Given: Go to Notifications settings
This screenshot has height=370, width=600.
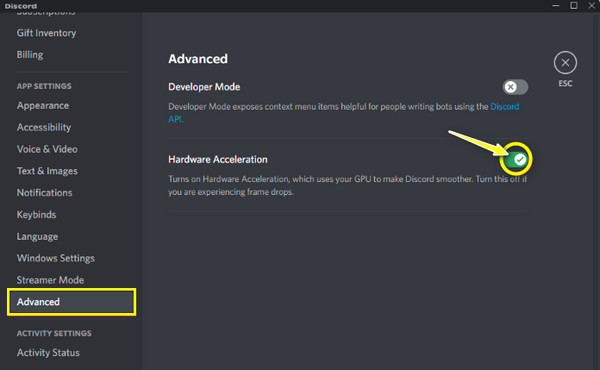Looking at the screenshot, I should [x=44, y=193].
